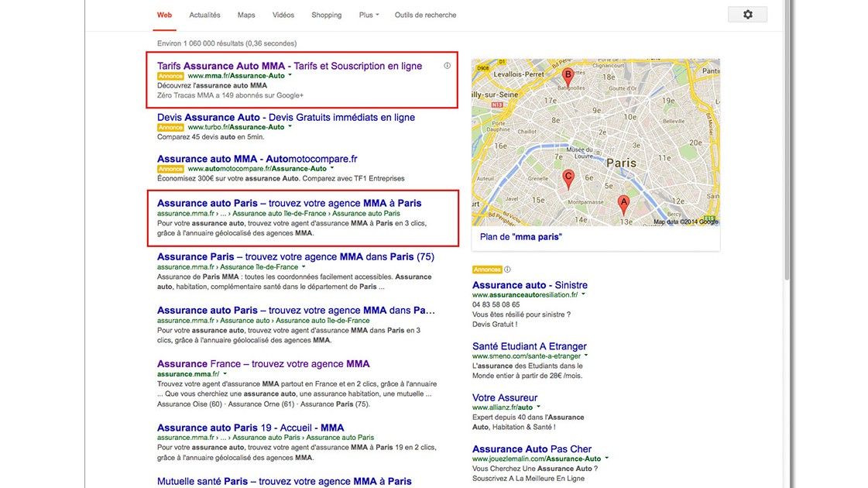Expand arrow next to assuranceautoresiliation.fr URL

[584, 294]
